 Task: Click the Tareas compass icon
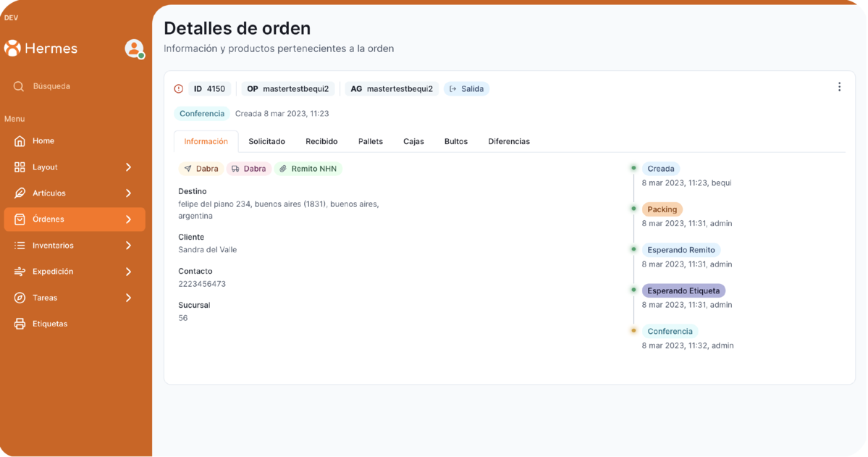20,298
